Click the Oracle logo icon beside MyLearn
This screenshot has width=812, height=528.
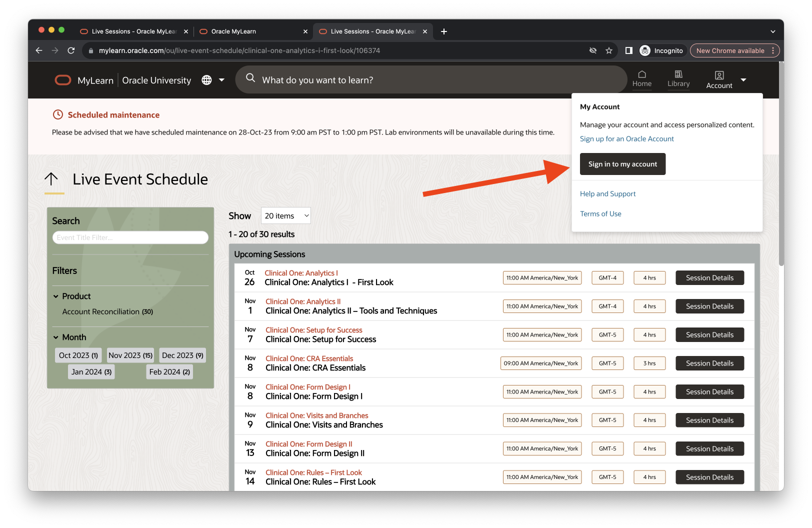[x=63, y=80]
